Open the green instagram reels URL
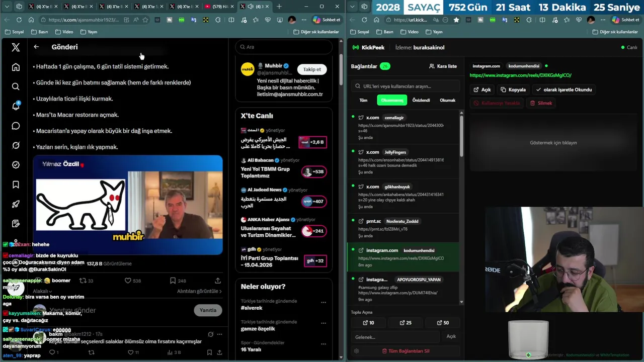This screenshot has width=644, height=362. click(520, 75)
